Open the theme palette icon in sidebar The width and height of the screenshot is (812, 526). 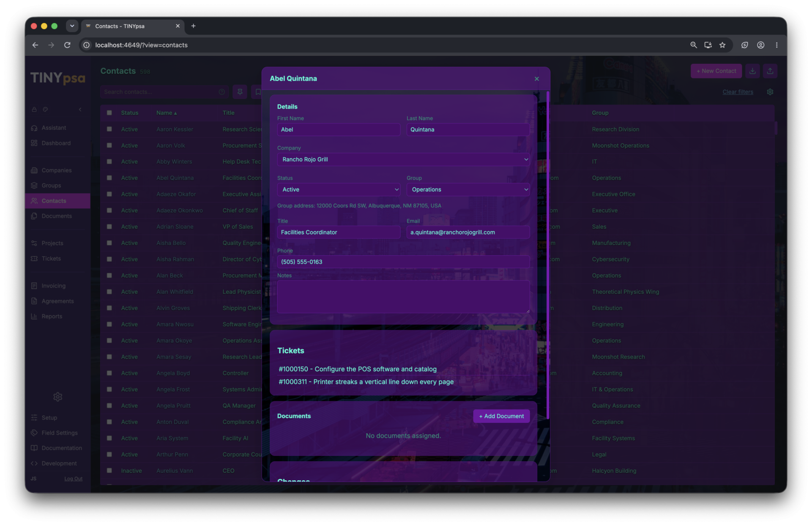(x=45, y=110)
